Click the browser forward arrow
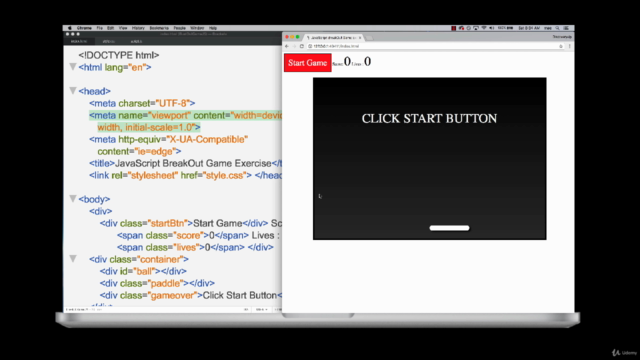Screen dimensions: 640x360 294,46
